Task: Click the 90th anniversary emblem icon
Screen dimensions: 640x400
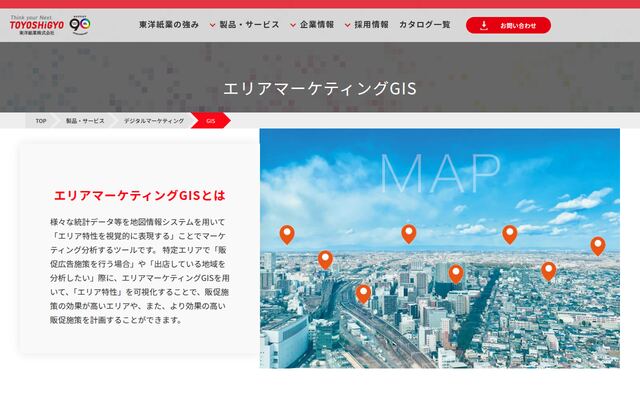Action: tap(80, 25)
